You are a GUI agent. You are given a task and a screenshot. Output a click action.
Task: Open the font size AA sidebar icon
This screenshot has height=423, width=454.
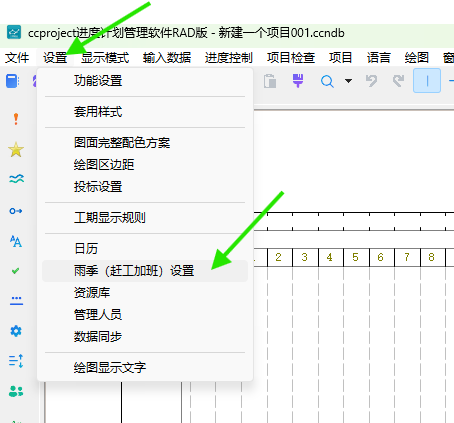coord(16,241)
